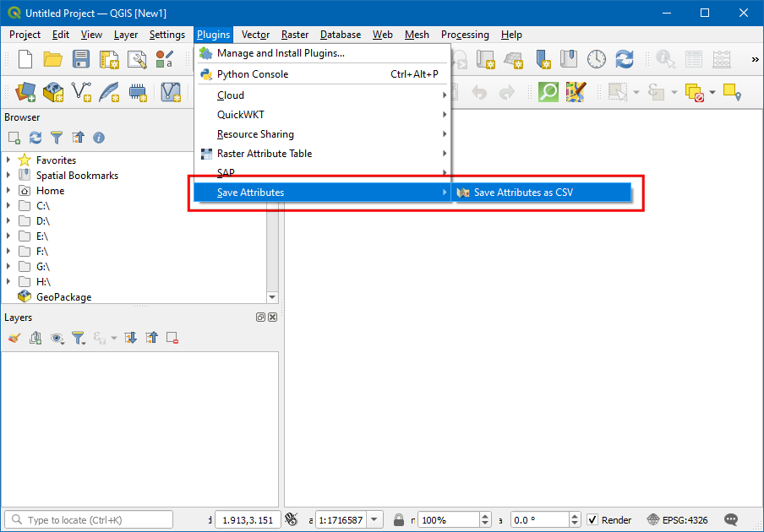The image size is (764, 532).
Task: Refresh the Browser panel
Action: click(35, 137)
